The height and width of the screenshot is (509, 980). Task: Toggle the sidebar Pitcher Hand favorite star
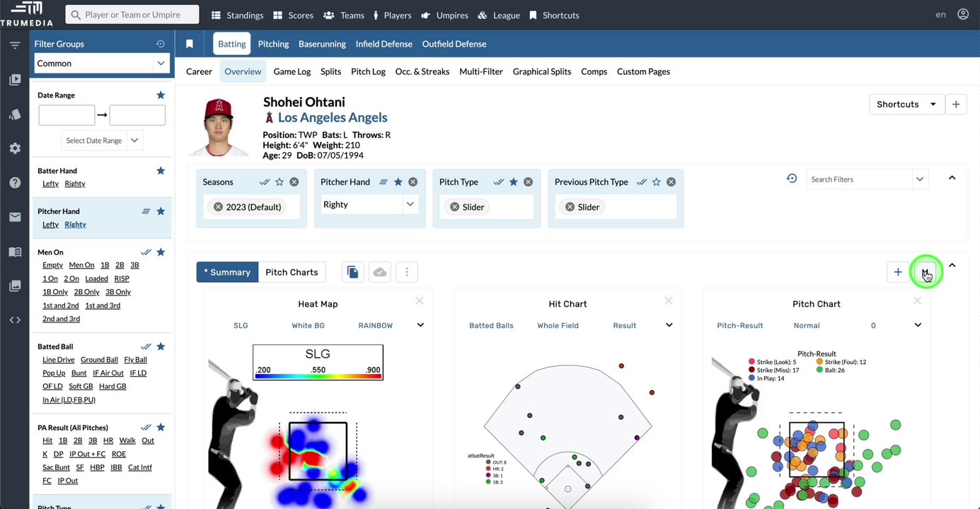161,211
